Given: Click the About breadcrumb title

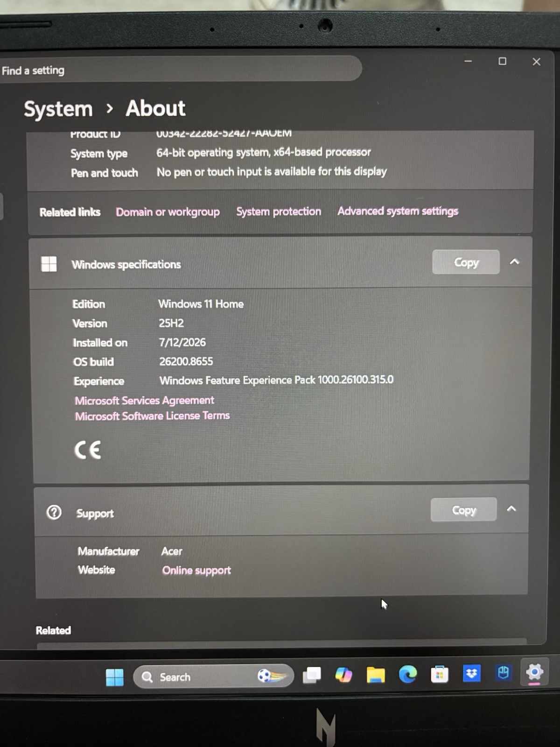Looking at the screenshot, I should click(155, 108).
